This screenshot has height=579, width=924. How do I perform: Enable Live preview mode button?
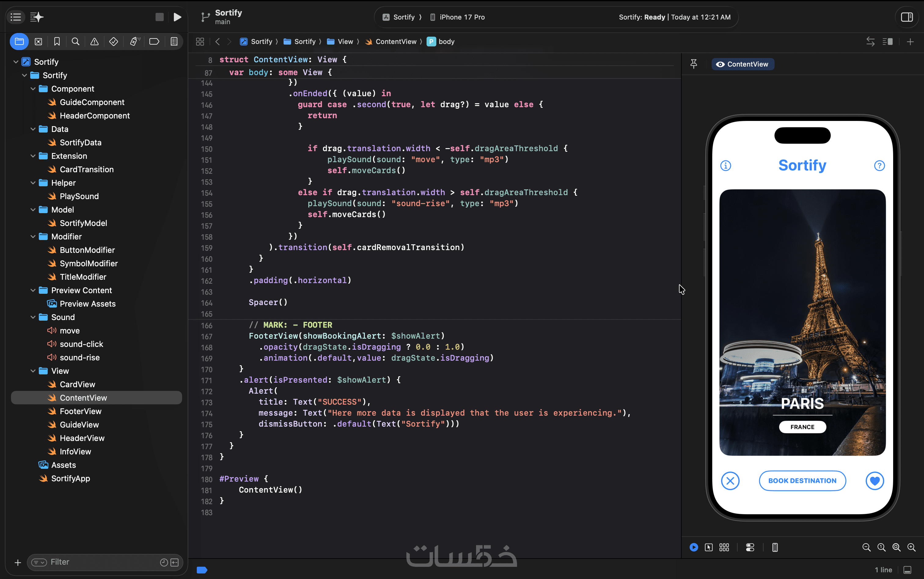[x=694, y=547]
